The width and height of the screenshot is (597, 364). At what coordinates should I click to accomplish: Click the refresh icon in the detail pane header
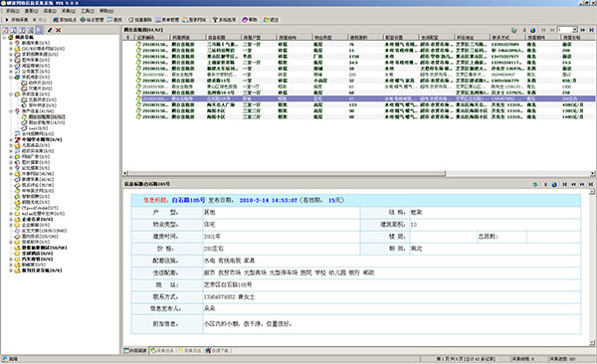535,184
